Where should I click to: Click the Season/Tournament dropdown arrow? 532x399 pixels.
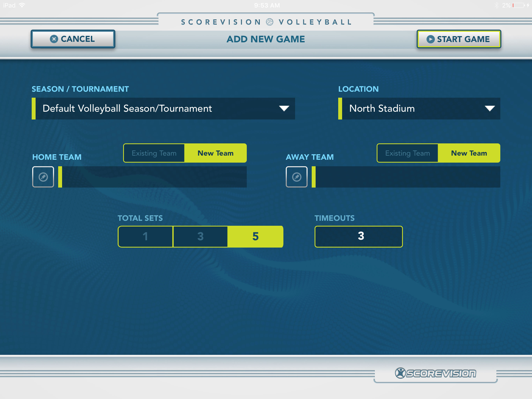coord(284,109)
